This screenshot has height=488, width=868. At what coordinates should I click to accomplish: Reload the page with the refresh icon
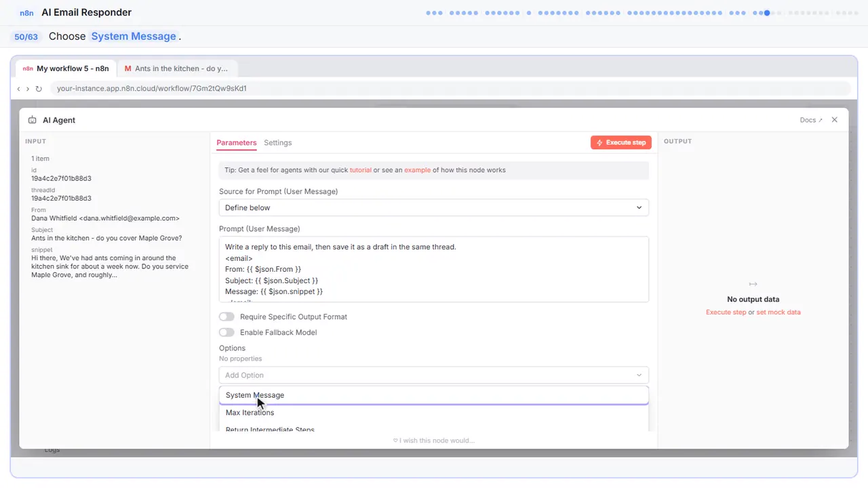pyautogui.click(x=39, y=89)
